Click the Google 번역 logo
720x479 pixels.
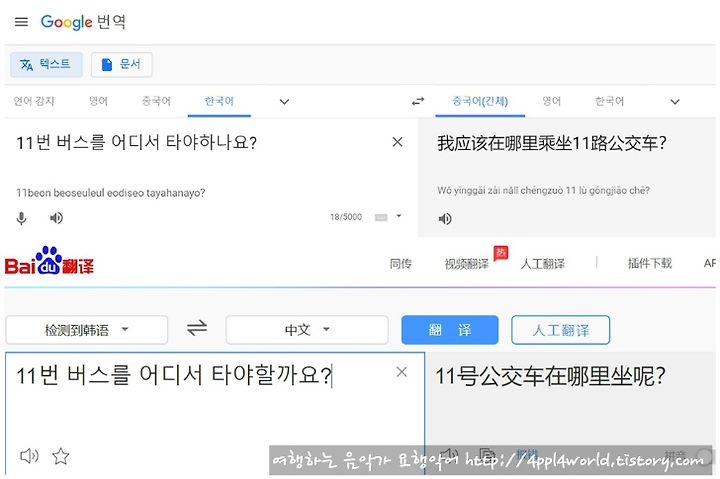[x=83, y=22]
